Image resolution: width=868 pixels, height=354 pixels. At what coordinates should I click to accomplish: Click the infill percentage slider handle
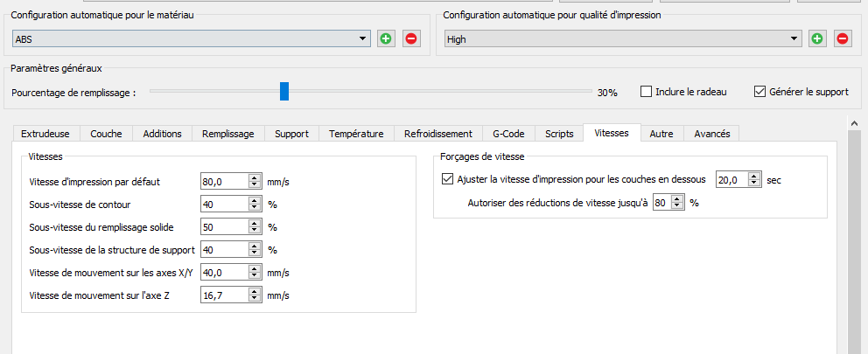(x=284, y=91)
